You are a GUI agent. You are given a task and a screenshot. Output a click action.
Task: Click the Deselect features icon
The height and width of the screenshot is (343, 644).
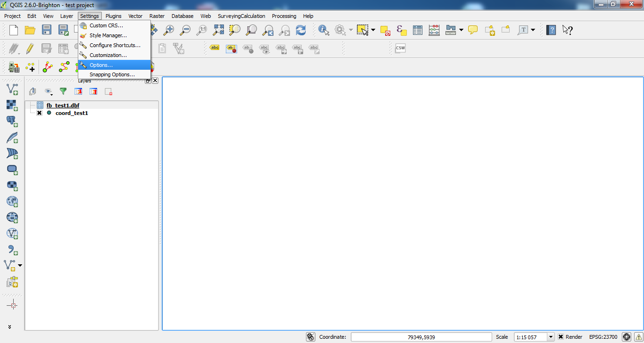(385, 30)
